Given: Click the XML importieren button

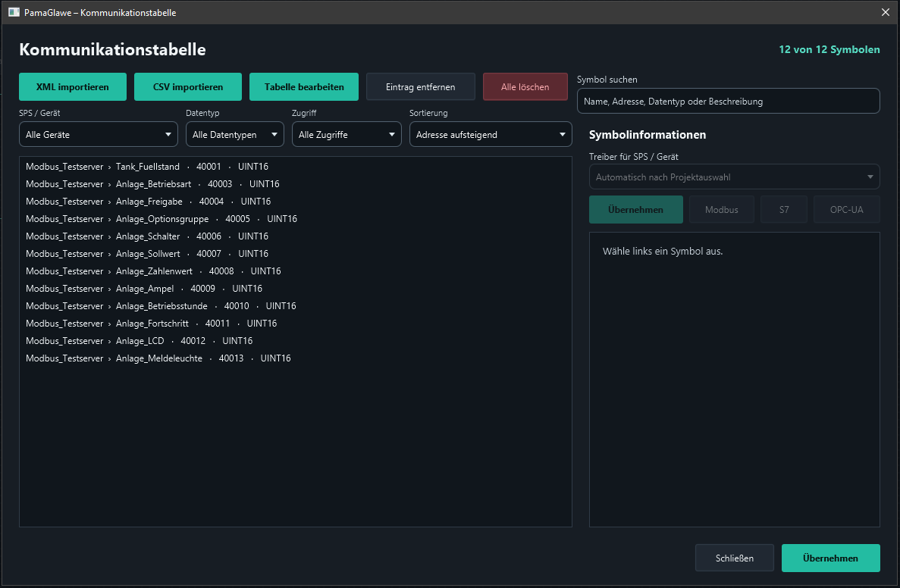Looking at the screenshot, I should click(72, 86).
